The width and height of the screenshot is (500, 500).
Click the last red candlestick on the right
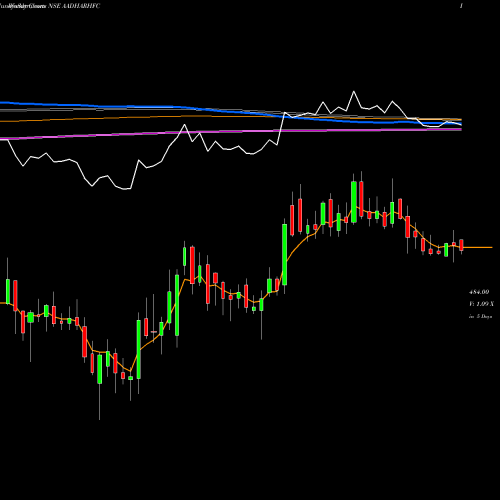[461, 245]
